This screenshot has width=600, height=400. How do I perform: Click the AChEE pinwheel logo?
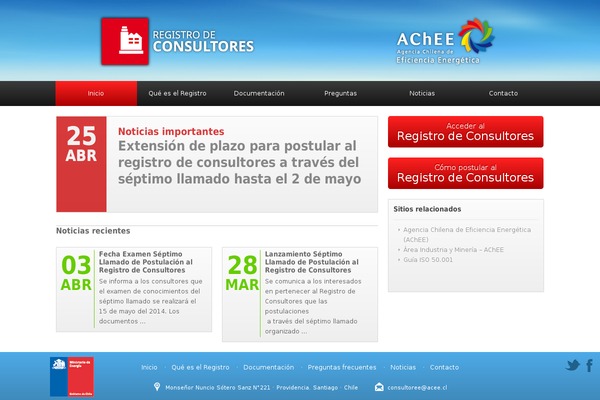(476, 35)
